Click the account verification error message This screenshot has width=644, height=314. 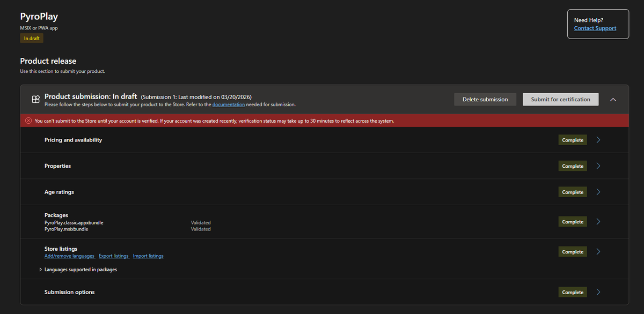(x=215, y=121)
